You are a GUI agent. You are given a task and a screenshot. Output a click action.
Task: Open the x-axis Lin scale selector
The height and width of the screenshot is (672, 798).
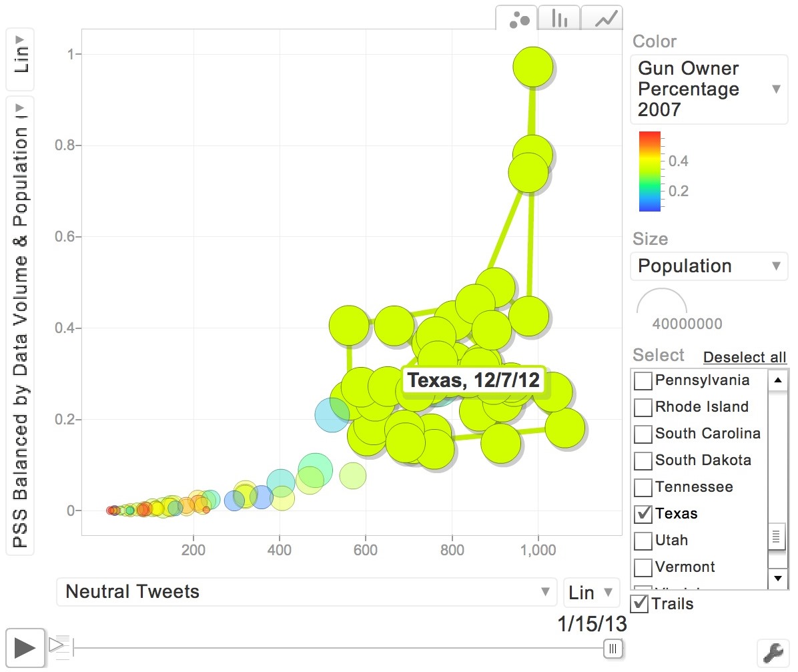pyautogui.click(x=590, y=592)
